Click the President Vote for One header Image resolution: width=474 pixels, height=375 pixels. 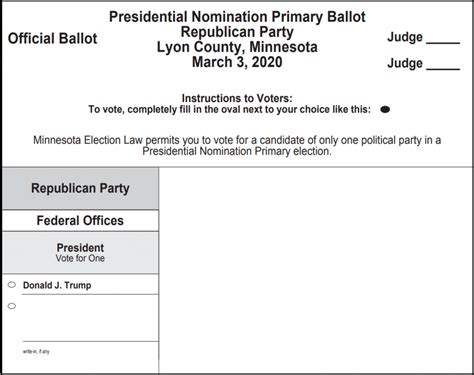pyautogui.click(x=80, y=253)
